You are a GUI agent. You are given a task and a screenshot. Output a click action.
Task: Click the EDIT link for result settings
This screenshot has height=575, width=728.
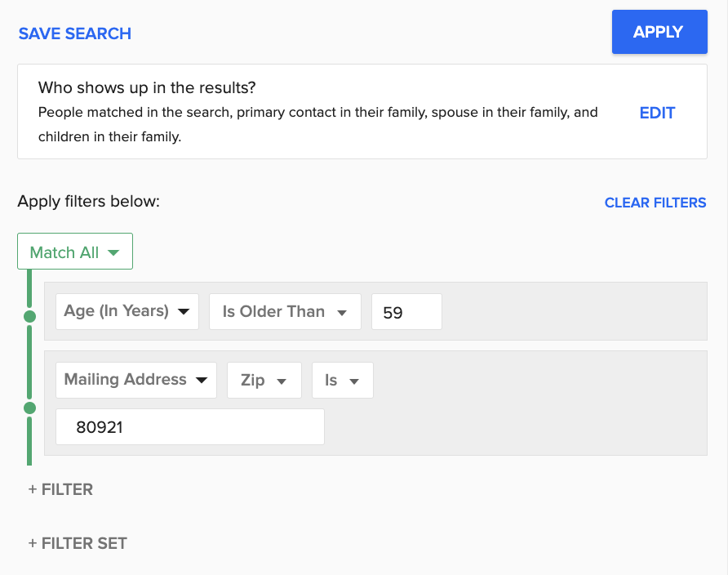pos(657,113)
